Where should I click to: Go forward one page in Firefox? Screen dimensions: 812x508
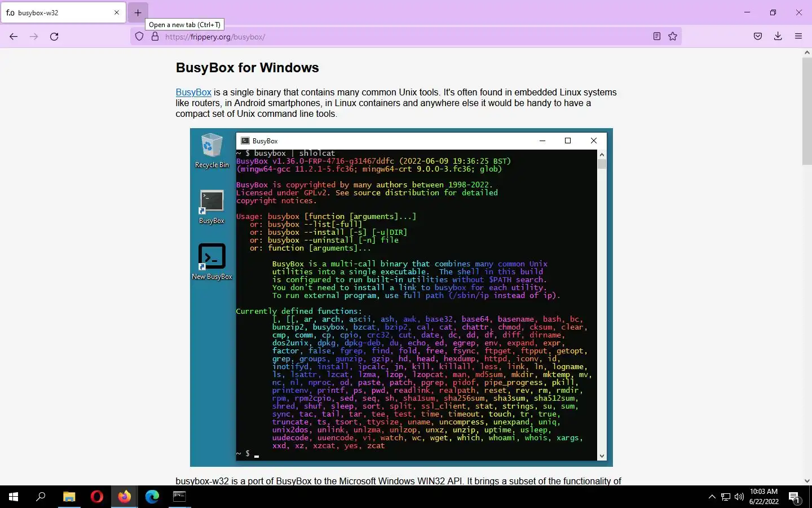point(34,37)
